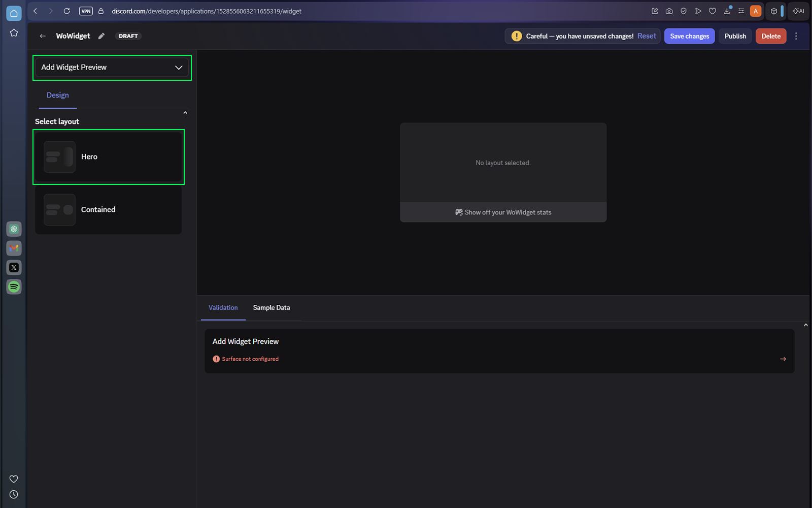The width and height of the screenshot is (812, 508).
Task: Click the heart icon in the browser toolbar
Action: tap(713, 11)
